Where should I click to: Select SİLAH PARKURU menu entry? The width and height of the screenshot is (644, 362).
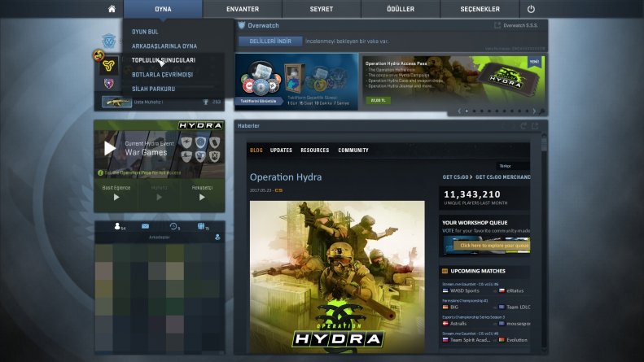pos(153,89)
